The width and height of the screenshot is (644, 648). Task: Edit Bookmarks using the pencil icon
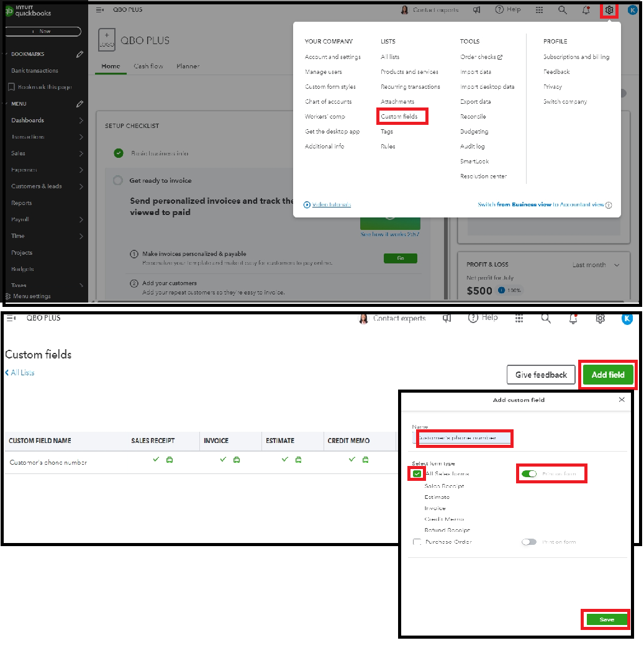(79, 54)
